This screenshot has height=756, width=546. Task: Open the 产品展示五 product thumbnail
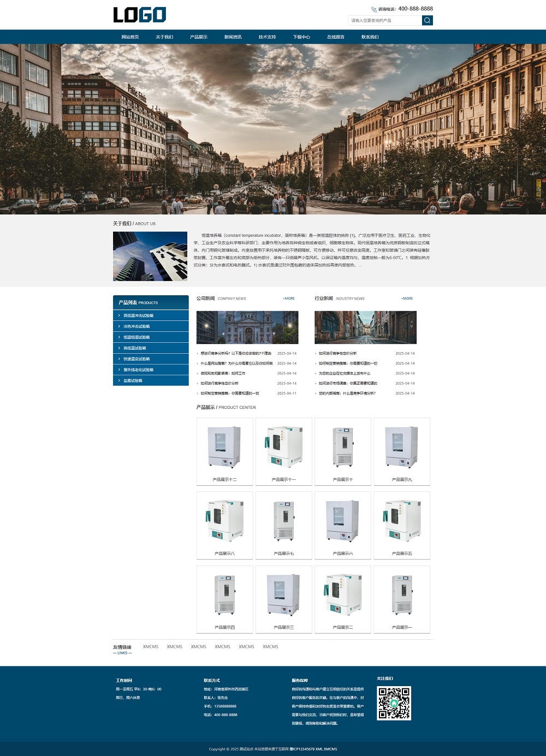point(402,525)
